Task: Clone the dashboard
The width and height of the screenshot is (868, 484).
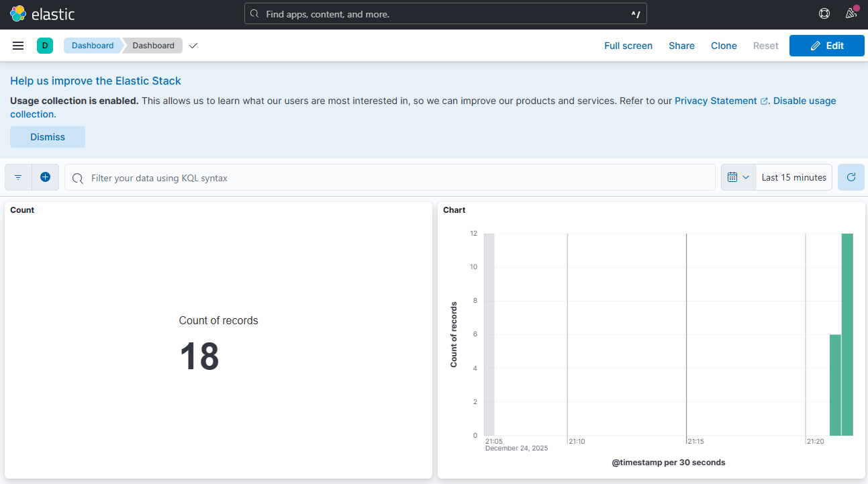Action: point(724,46)
